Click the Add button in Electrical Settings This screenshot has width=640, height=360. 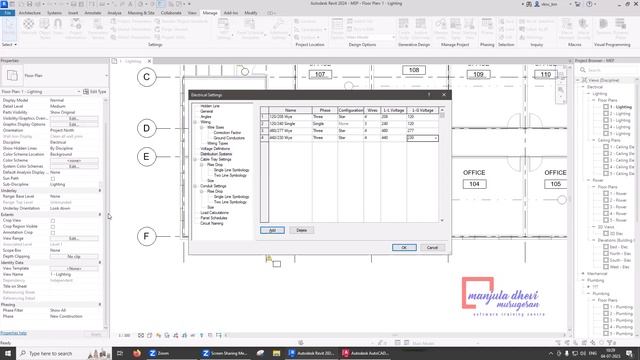pos(272,230)
